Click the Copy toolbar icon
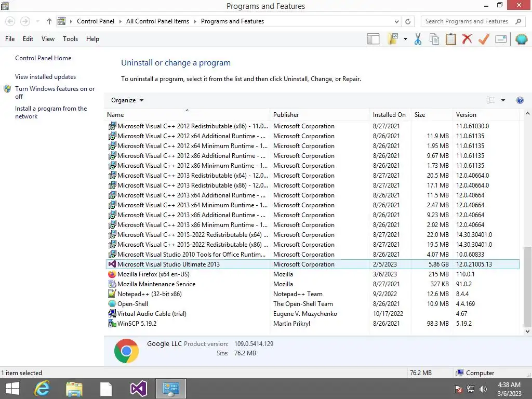 pos(434,39)
